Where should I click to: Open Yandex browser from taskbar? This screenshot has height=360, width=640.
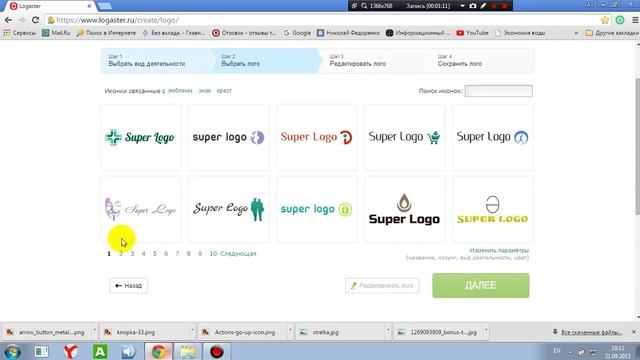(x=71, y=351)
